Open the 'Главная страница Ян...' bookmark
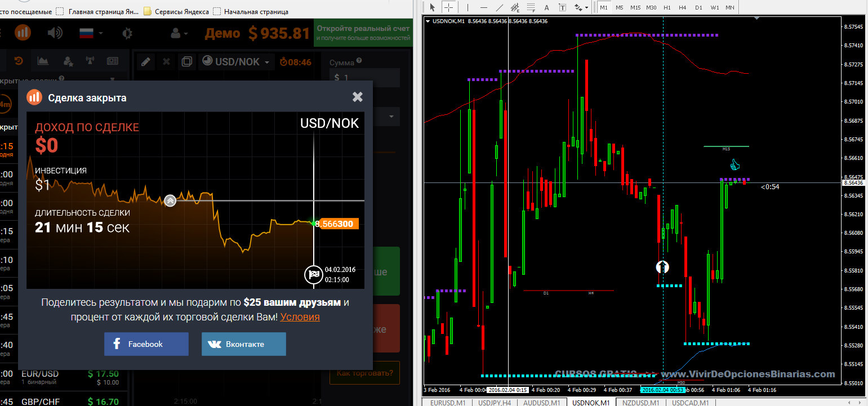 point(97,11)
